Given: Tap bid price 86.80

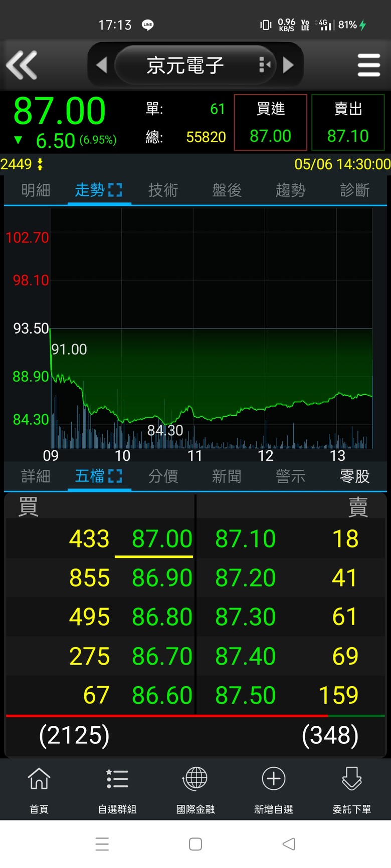Looking at the screenshot, I should [x=162, y=617].
